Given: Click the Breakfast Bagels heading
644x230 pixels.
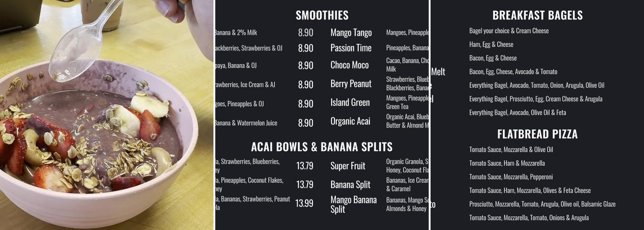Looking at the screenshot, I should pyautogui.click(x=537, y=15).
